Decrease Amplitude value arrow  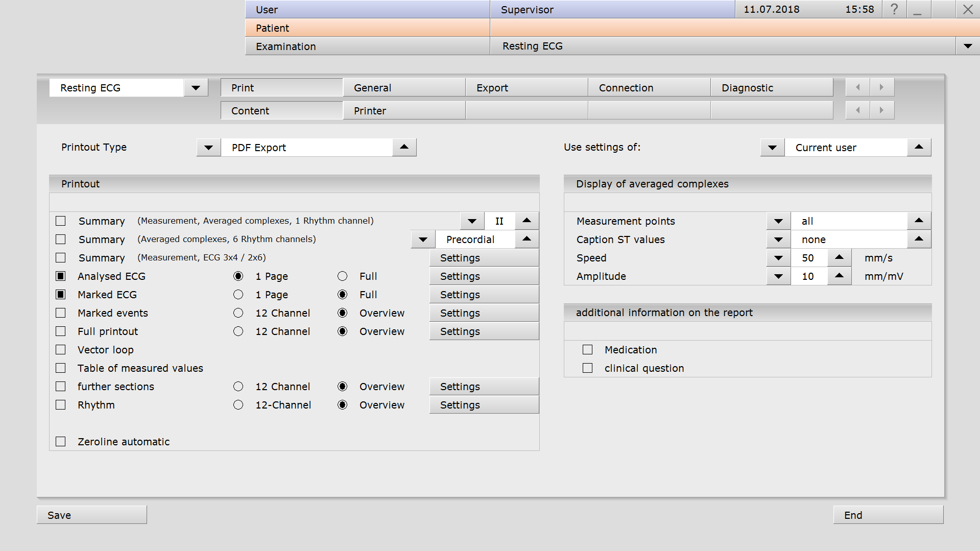point(778,276)
